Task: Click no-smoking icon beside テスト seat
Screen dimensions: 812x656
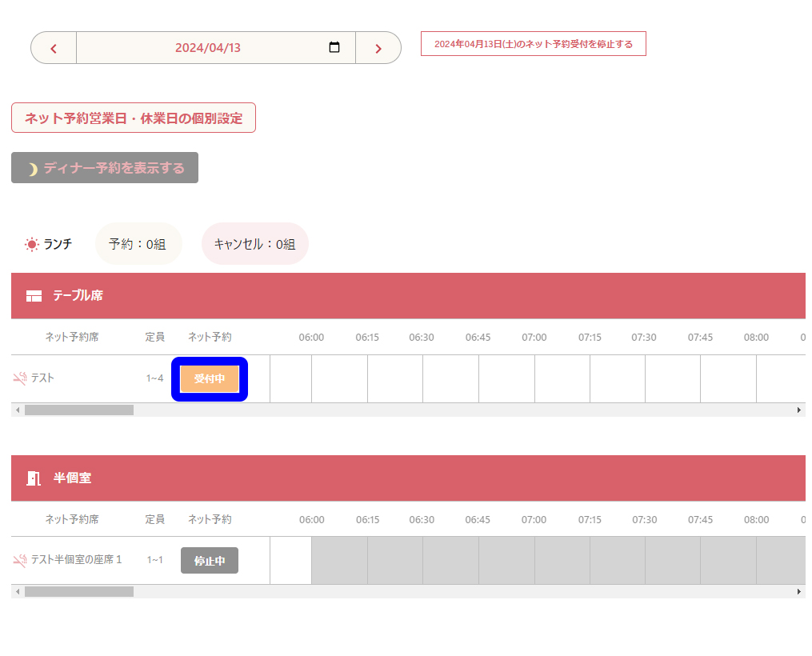Action: click(x=20, y=378)
